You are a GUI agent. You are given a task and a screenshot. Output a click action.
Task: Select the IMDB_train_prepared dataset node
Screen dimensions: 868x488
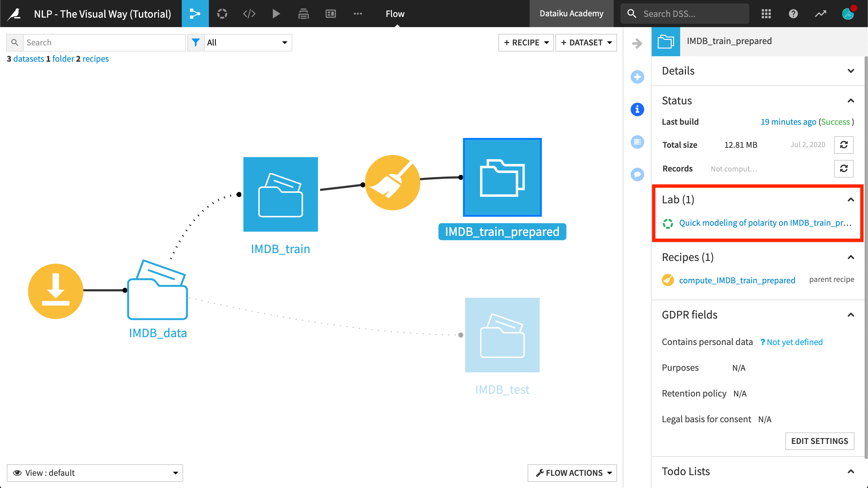coord(502,177)
